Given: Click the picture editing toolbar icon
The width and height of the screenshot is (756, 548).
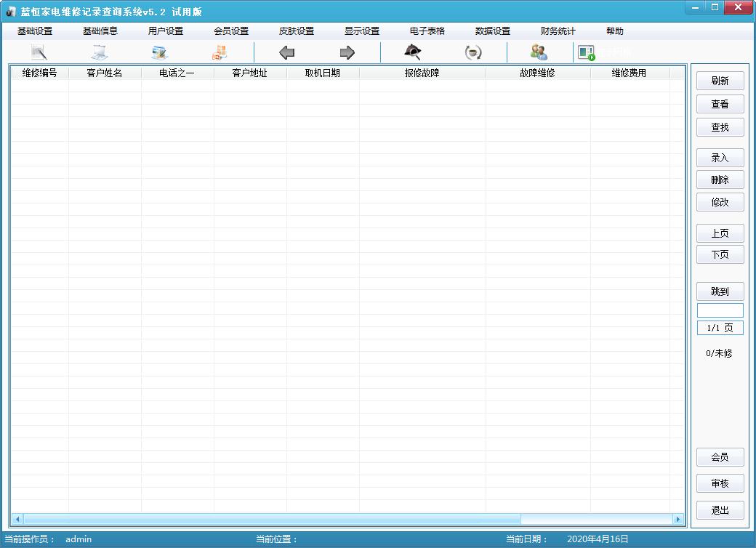Looking at the screenshot, I should click(160, 52).
